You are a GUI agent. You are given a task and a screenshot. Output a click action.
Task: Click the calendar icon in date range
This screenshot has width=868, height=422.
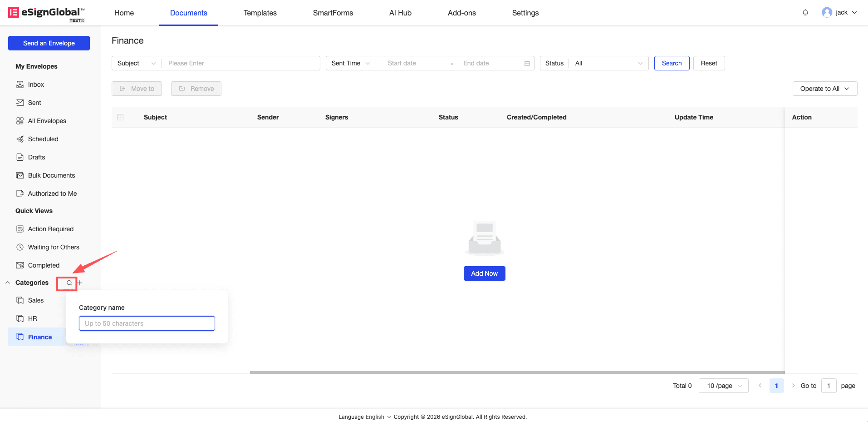527,64
